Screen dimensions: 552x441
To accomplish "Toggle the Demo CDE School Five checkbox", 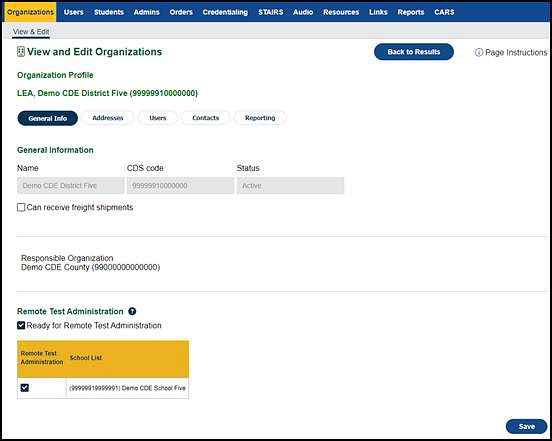I will [25, 388].
